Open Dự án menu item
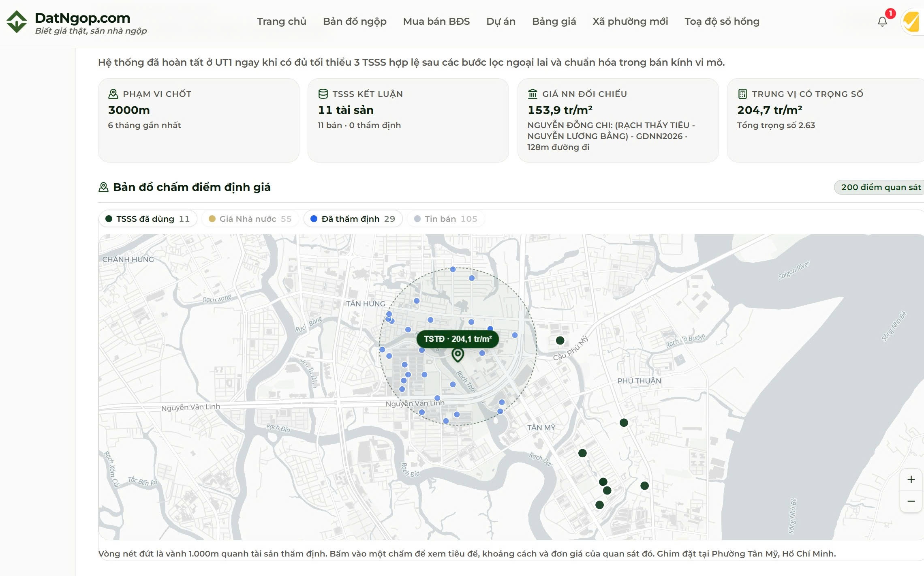The image size is (924, 576). (501, 21)
